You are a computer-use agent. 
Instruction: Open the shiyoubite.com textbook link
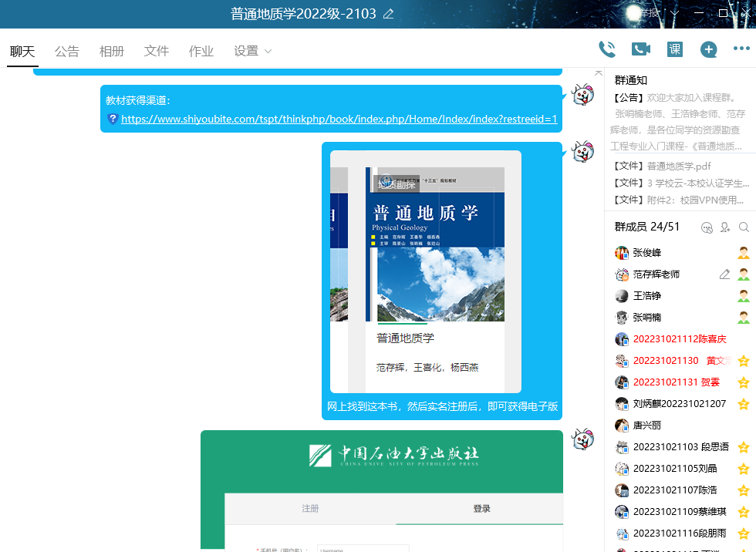coord(339,119)
